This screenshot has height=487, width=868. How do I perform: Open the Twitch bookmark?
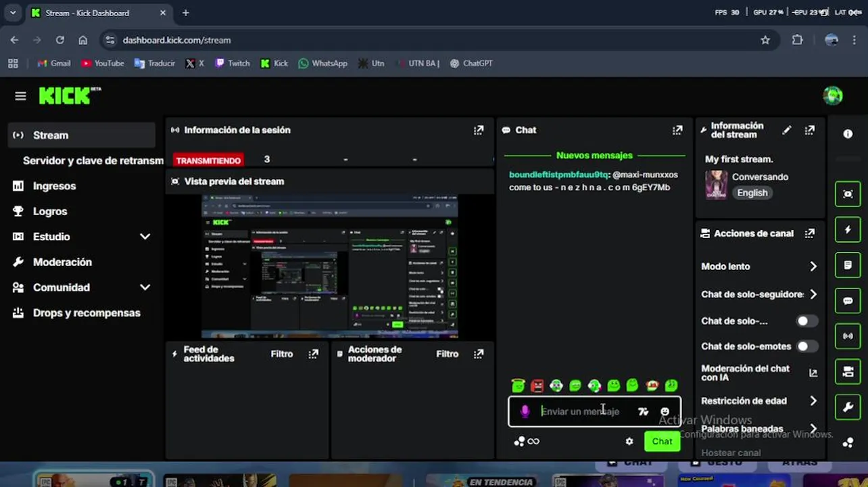(x=232, y=63)
